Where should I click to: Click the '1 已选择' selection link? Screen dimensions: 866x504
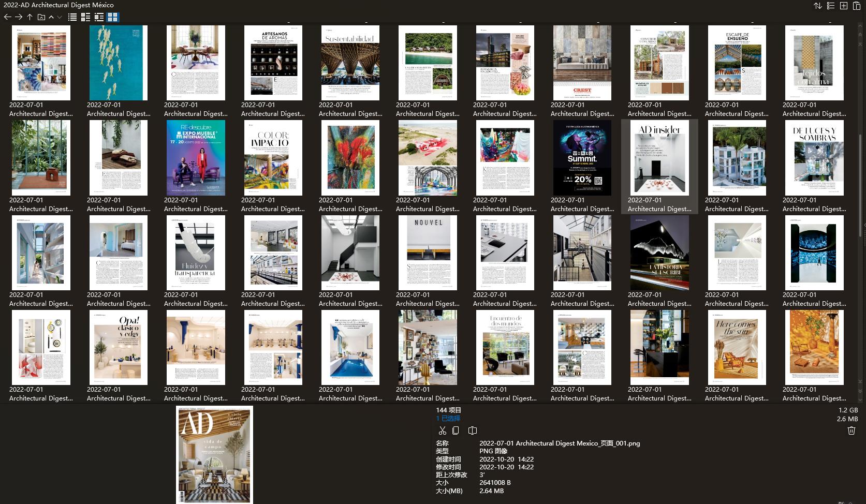[448, 418]
